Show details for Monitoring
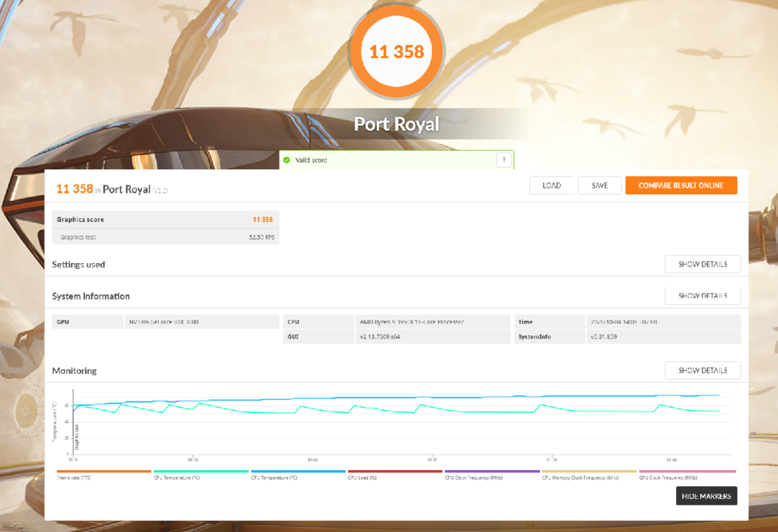This screenshot has height=532, width=778. (703, 371)
